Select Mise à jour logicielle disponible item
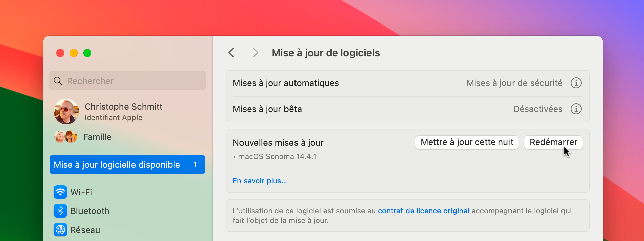The width and height of the screenshot is (644, 241). (x=127, y=164)
